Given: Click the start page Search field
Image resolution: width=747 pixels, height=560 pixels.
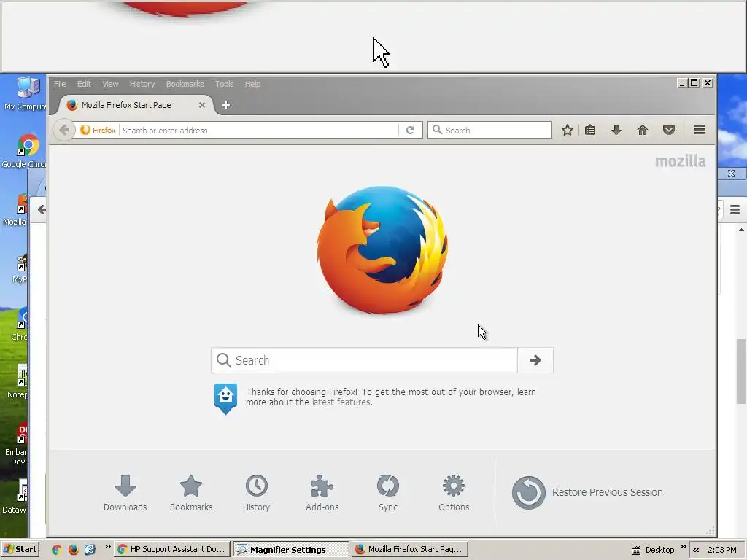Looking at the screenshot, I should point(365,360).
